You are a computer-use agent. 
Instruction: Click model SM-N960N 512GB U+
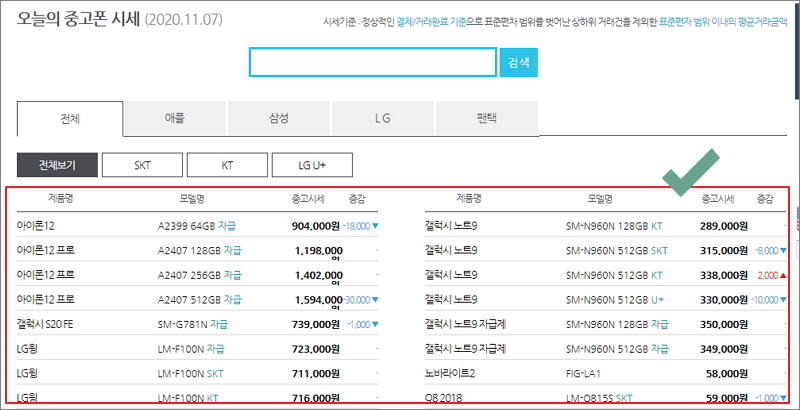[615, 299]
